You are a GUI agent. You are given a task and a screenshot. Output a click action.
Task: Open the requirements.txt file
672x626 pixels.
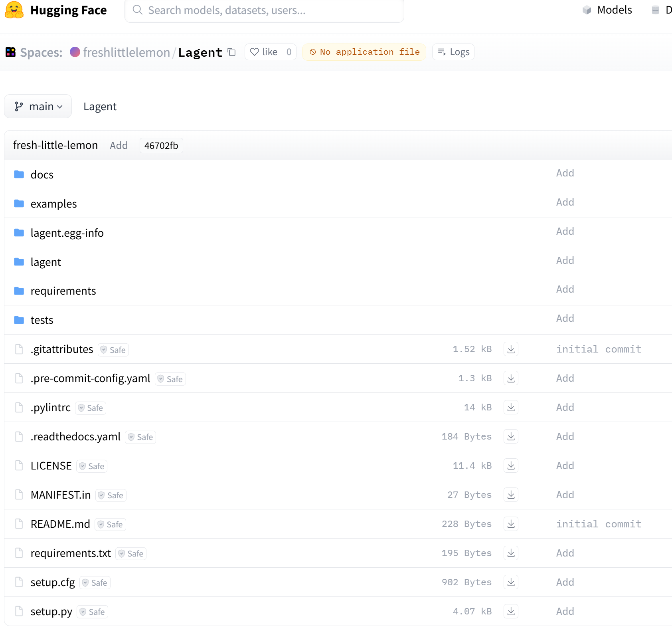tap(71, 553)
